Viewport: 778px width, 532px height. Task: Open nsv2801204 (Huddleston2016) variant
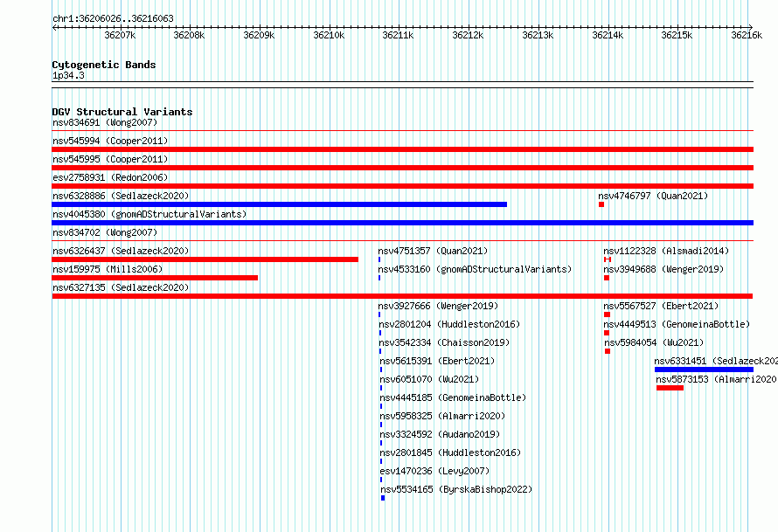(x=449, y=324)
